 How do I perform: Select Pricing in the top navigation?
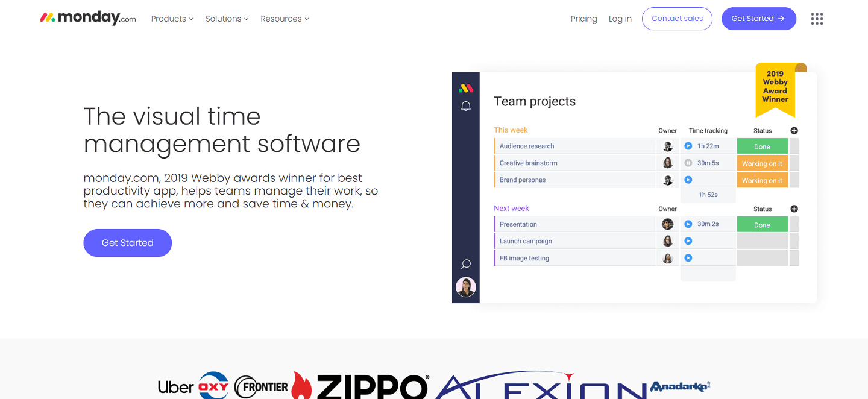pyautogui.click(x=583, y=19)
